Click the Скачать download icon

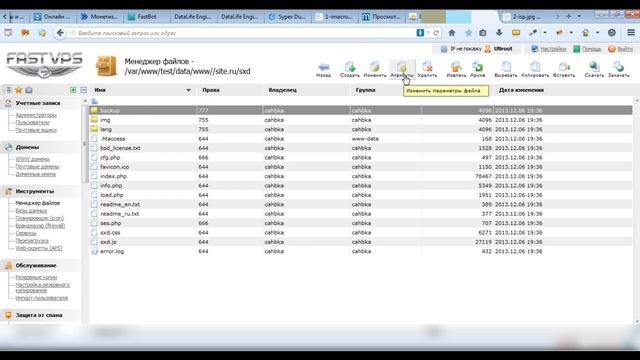[x=594, y=69]
